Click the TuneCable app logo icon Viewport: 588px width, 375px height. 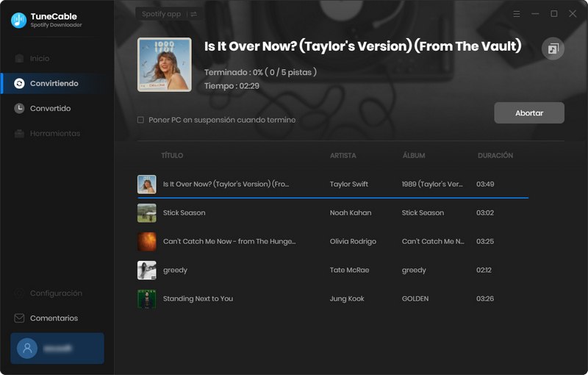(18, 20)
